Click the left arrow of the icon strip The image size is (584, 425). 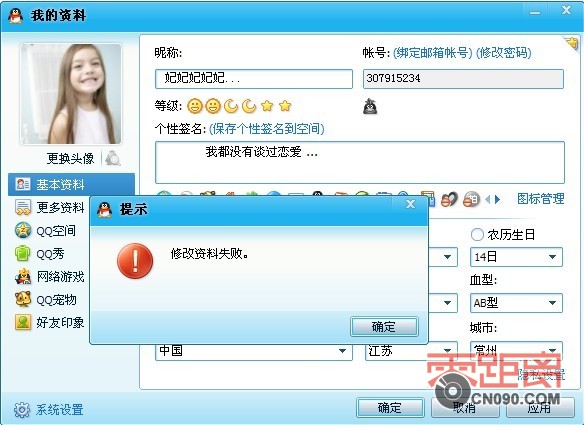coord(488,200)
